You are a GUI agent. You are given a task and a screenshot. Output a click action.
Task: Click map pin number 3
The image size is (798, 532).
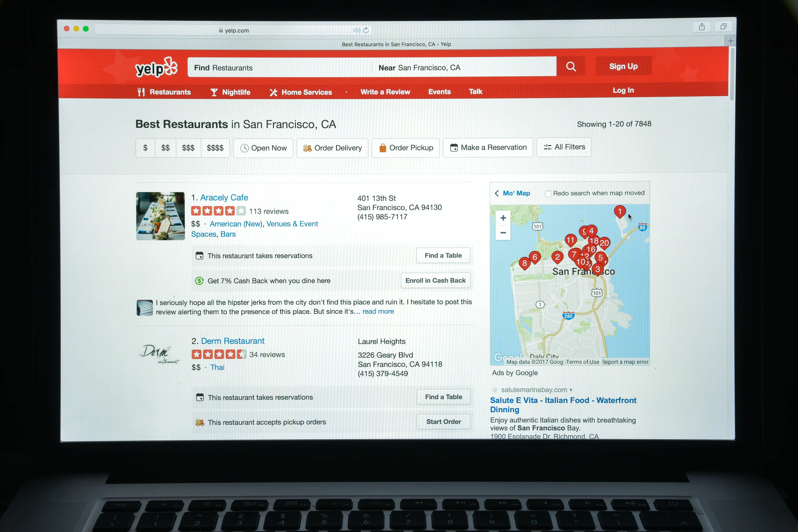click(597, 270)
